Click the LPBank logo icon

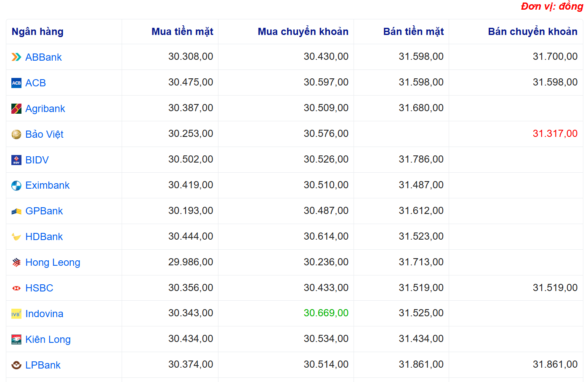[16, 365]
